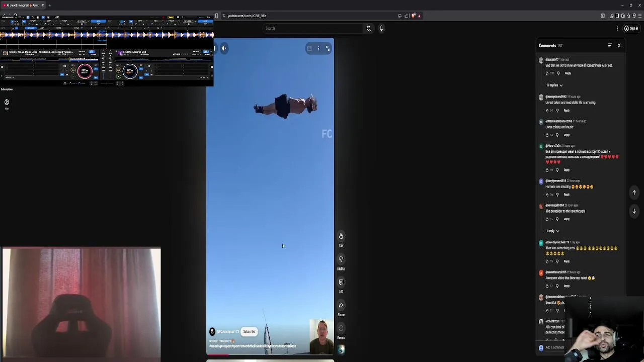
Task: Select the 'smooth movement' browser tab
Action: coord(23,5)
